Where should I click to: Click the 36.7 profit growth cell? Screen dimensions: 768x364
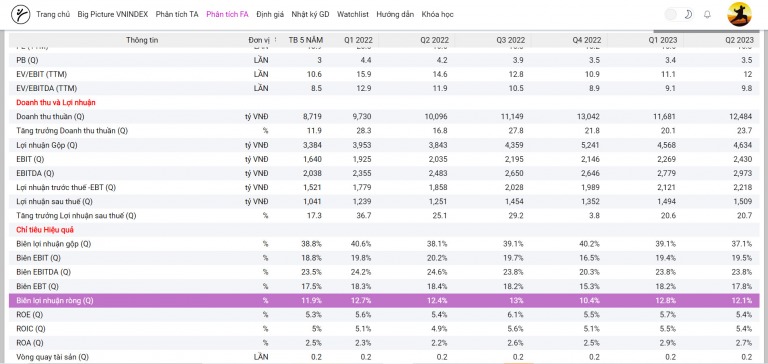pos(365,216)
